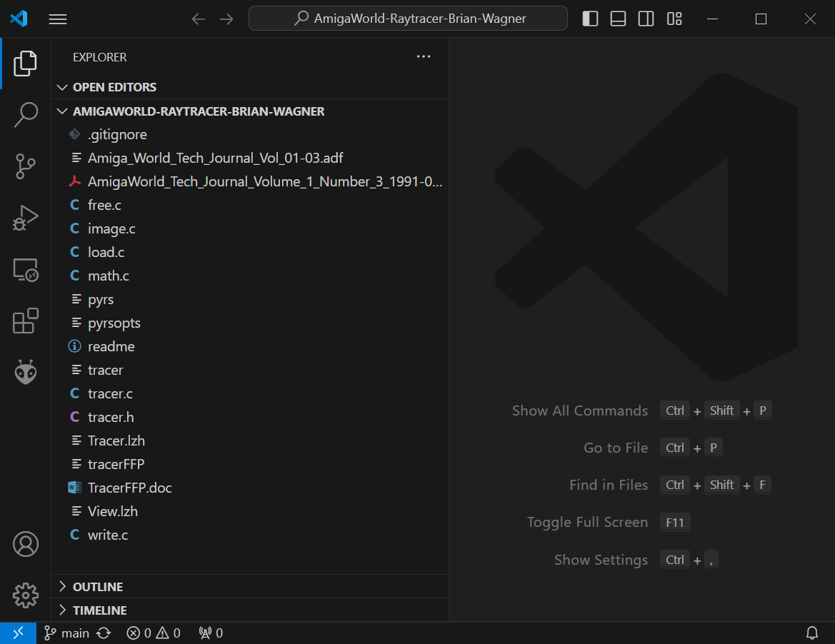This screenshot has width=835, height=644.
Task: Open remote window from status bar
Action: (18, 633)
